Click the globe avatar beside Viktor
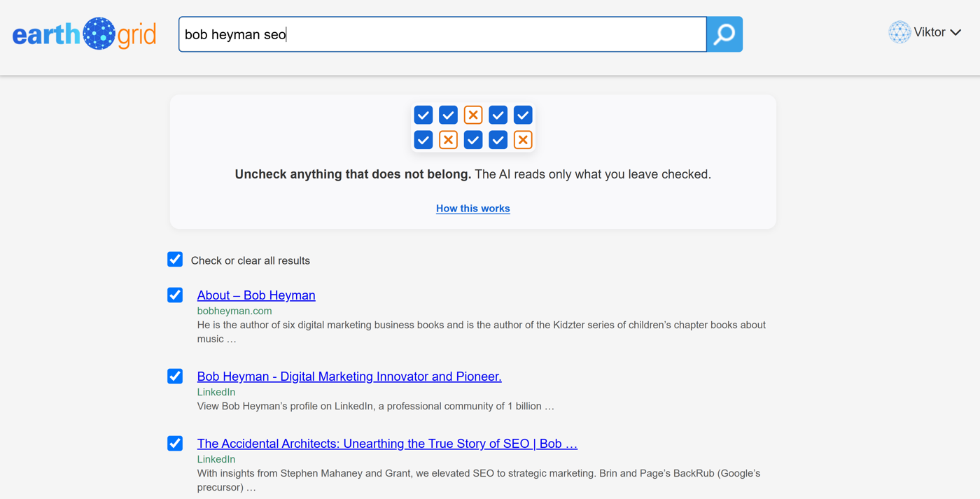This screenshot has width=980, height=499. pyautogui.click(x=899, y=32)
